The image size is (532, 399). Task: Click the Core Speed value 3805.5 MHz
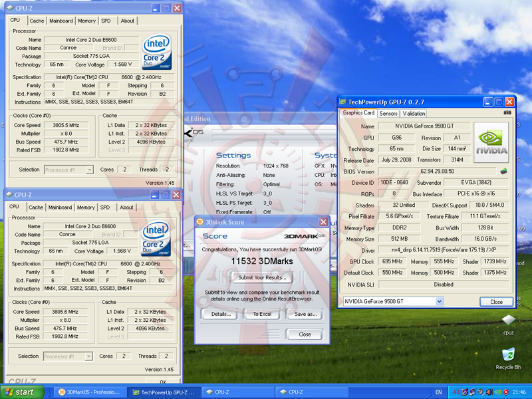[66, 125]
